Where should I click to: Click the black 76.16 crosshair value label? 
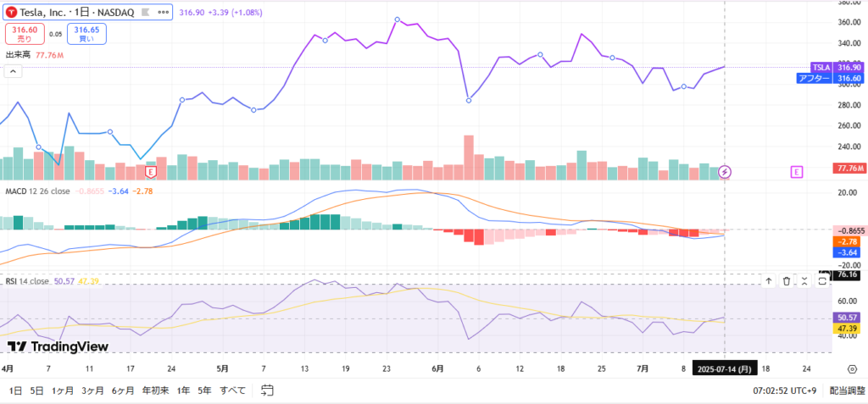click(x=848, y=274)
